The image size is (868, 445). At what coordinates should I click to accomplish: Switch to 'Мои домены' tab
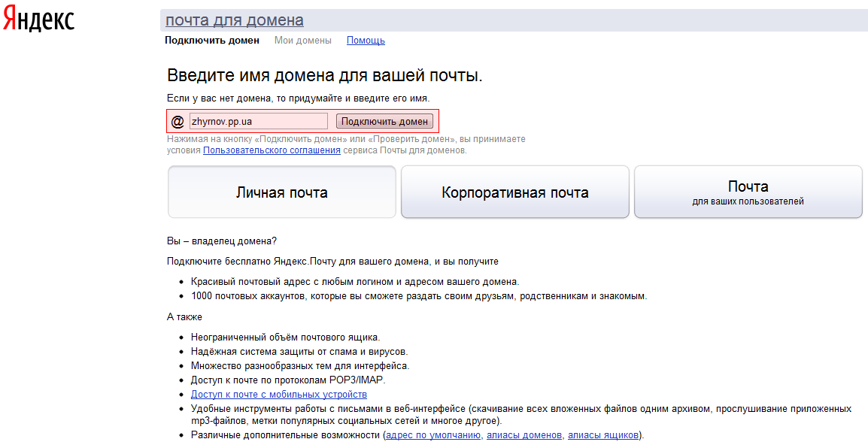pyautogui.click(x=302, y=41)
